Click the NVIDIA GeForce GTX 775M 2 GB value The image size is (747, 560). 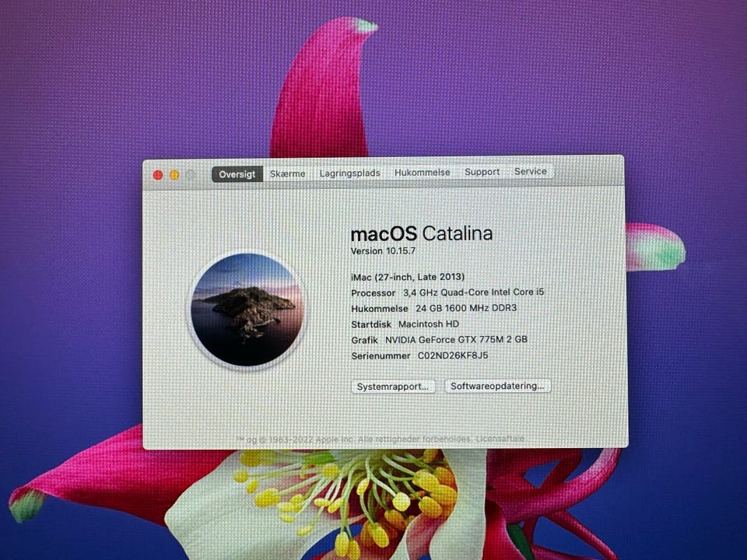click(x=456, y=340)
